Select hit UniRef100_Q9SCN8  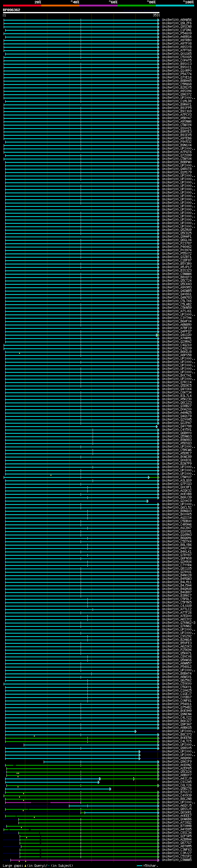tap(177, 26)
